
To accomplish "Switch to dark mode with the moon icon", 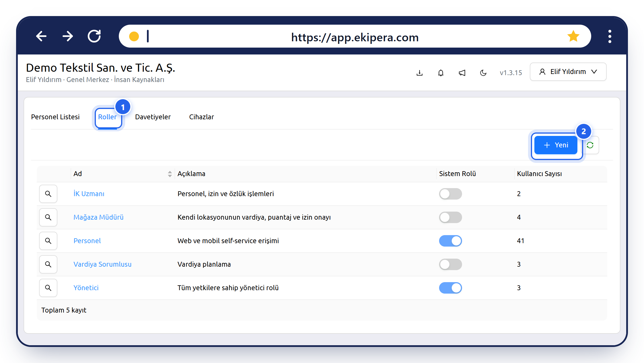I will point(483,73).
